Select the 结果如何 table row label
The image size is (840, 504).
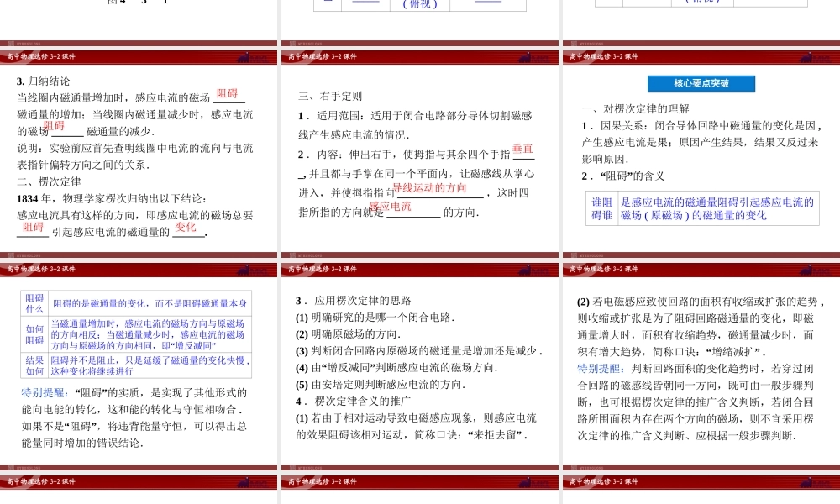click(34, 365)
